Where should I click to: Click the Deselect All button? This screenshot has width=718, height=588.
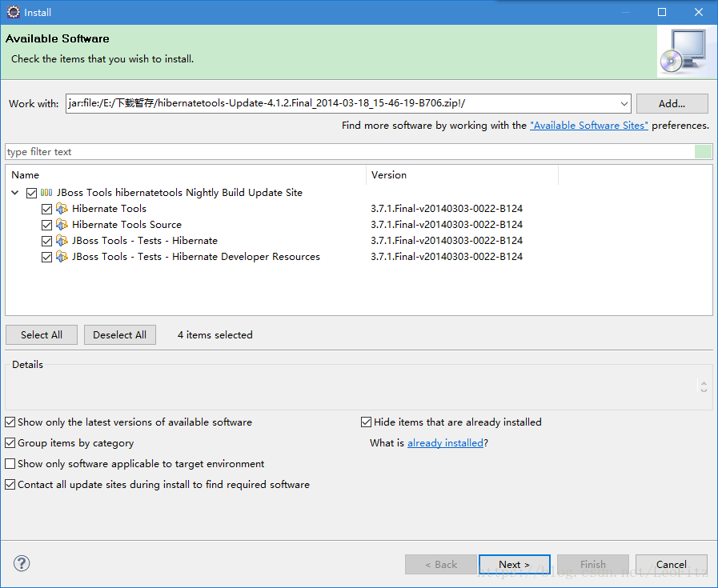coord(120,335)
